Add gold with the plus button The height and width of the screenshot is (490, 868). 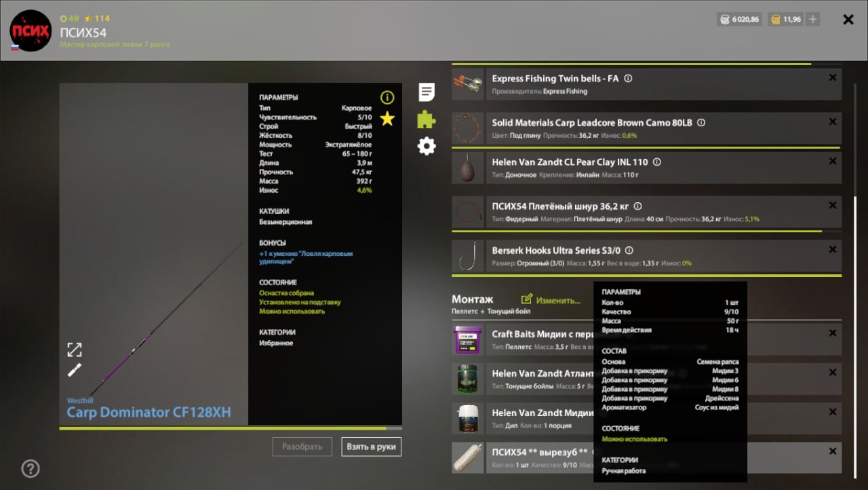(x=813, y=20)
